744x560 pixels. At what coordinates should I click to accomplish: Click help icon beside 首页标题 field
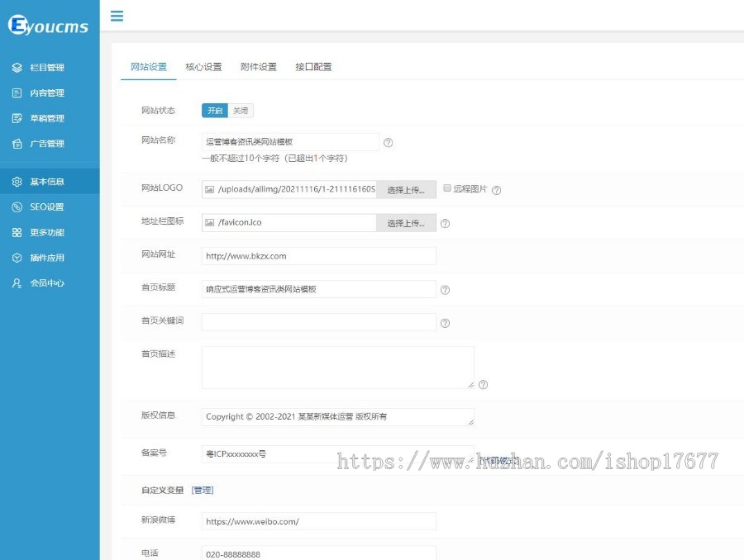coord(445,290)
